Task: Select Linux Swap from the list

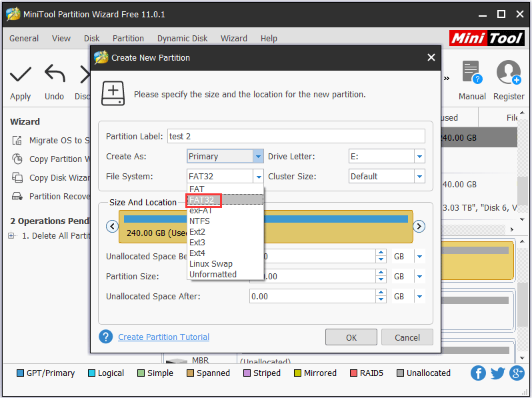Action: pyautogui.click(x=225, y=263)
